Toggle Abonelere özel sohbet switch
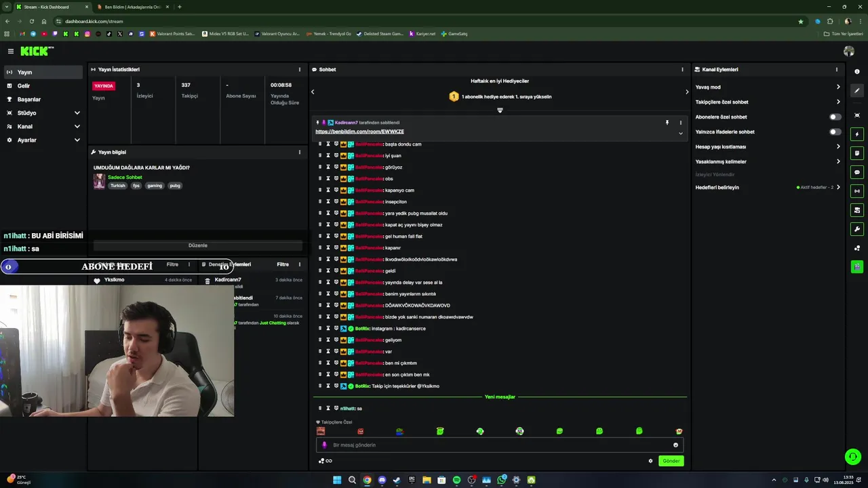 (835, 117)
